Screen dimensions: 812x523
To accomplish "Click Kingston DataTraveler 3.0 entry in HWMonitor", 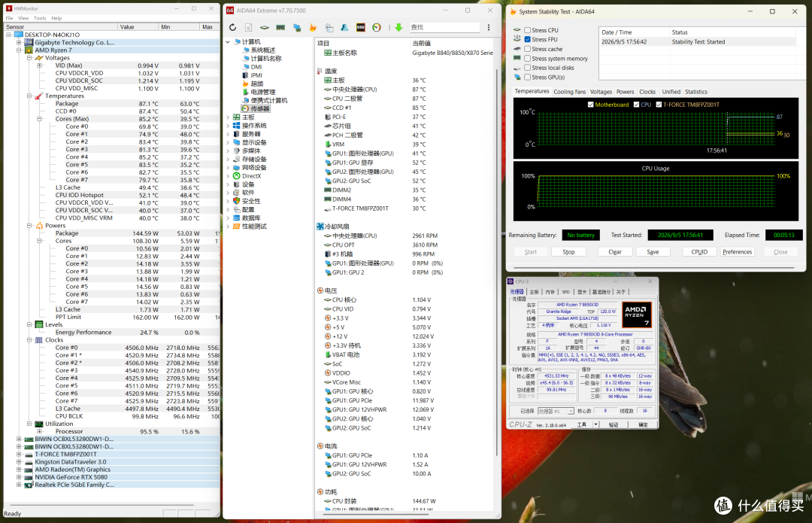I will (70, 462).
